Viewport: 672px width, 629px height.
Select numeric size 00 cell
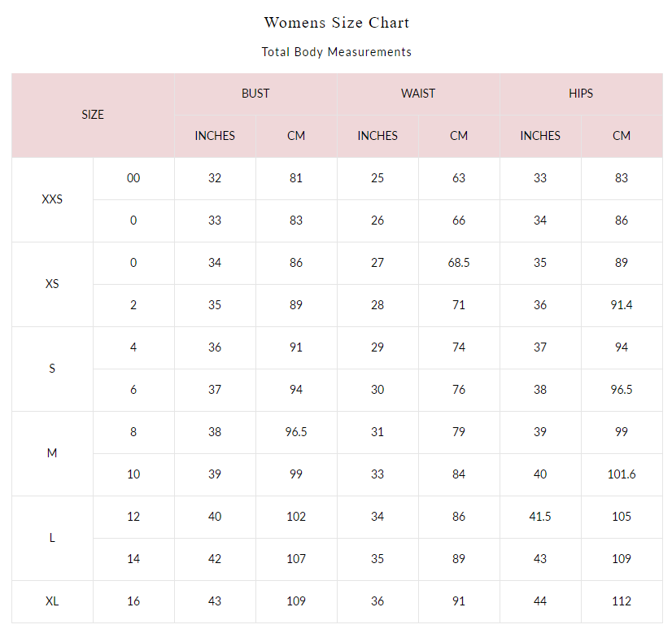[x=133, y=178]
